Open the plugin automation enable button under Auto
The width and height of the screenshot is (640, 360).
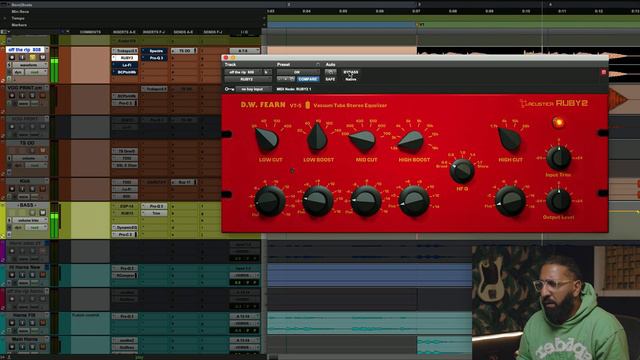pyautogui.click(x=330, y=72)
